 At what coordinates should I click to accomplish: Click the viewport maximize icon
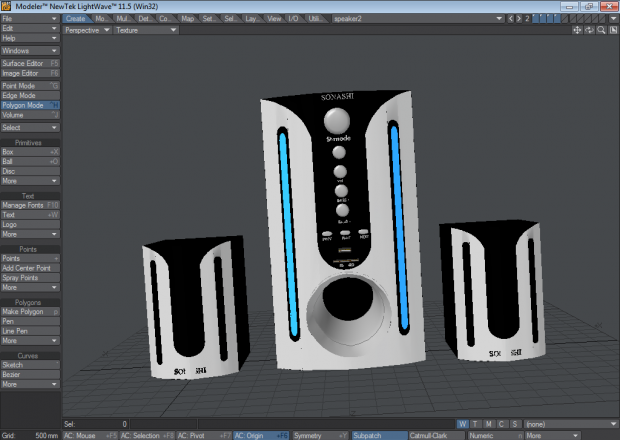pyautogui.click(x=613, y=30)
